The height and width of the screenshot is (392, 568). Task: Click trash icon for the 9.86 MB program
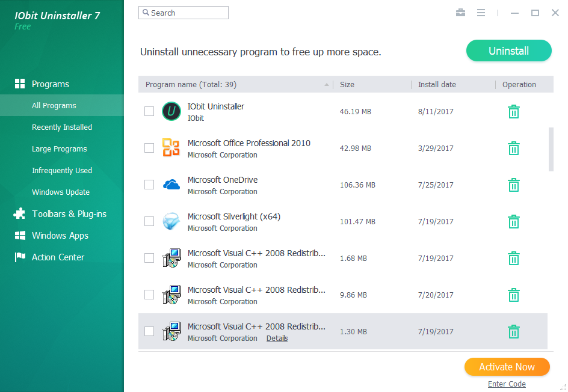(514, 295)
